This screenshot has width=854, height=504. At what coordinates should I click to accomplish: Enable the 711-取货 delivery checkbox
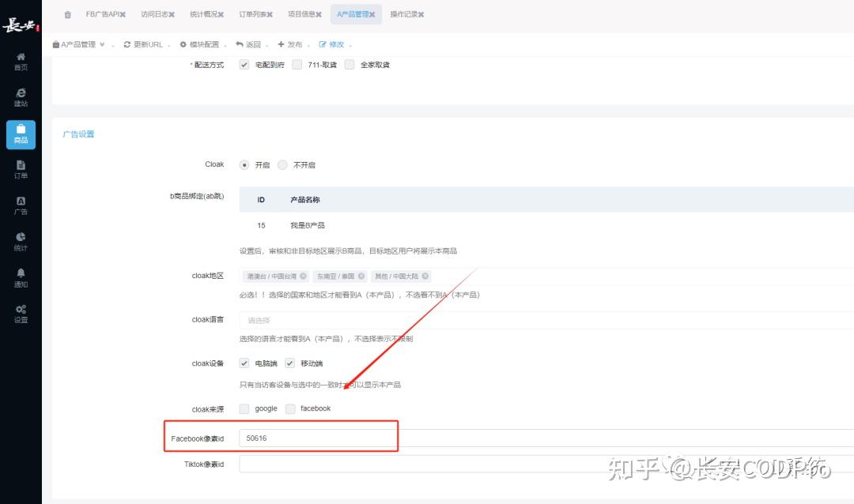click(299, 64)
